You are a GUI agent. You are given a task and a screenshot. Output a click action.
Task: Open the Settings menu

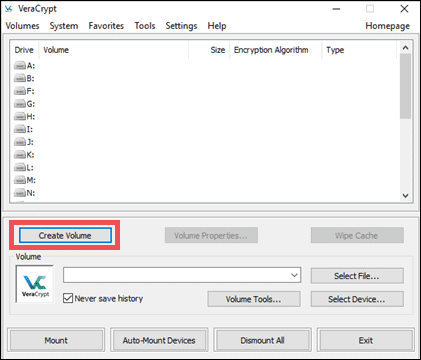pyautogui.click(x=181, y=26)
